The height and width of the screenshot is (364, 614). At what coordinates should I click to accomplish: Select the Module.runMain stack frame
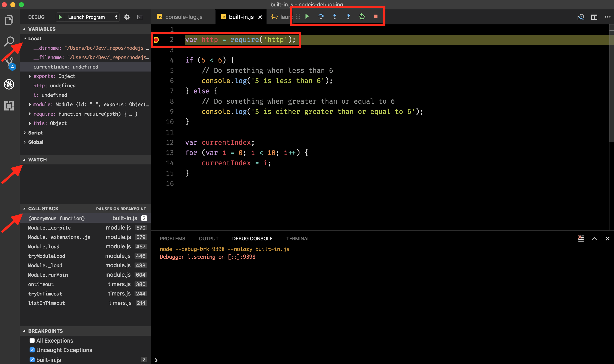pos(85,275)
